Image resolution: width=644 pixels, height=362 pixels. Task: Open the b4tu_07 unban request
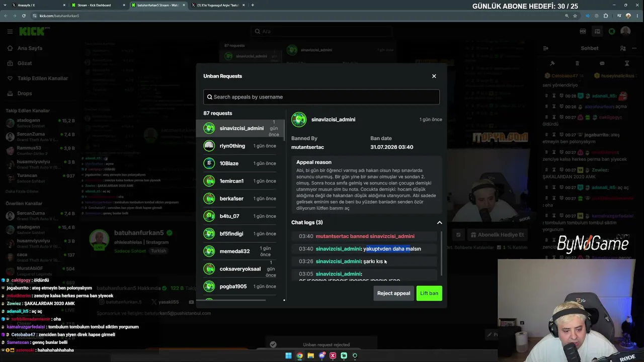click(x=240, y=216)
